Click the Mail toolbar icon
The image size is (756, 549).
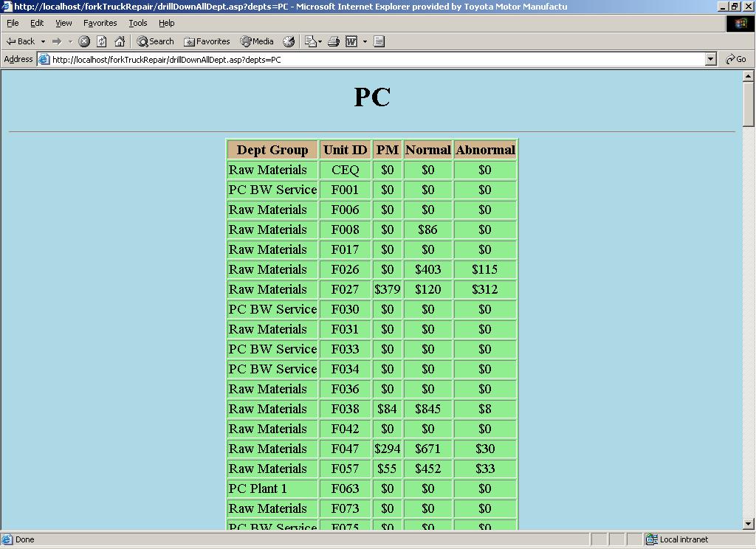click(x=311, y=41)
